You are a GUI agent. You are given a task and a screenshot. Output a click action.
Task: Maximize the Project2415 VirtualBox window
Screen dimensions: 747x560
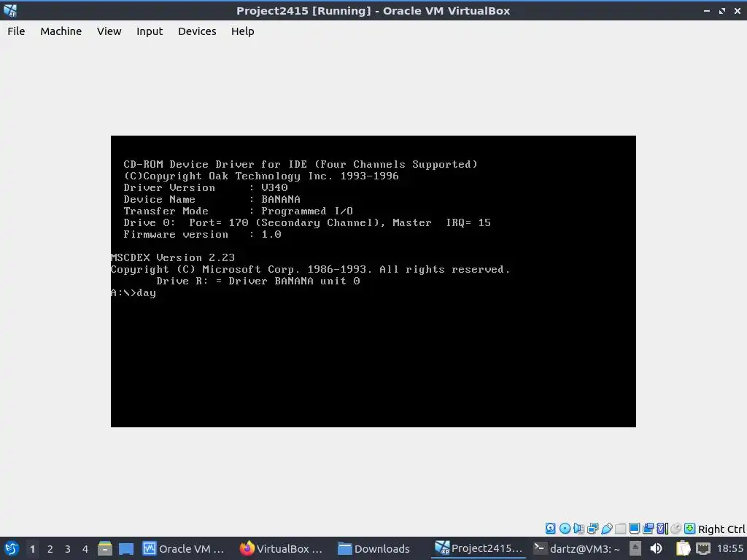point(722,10)
